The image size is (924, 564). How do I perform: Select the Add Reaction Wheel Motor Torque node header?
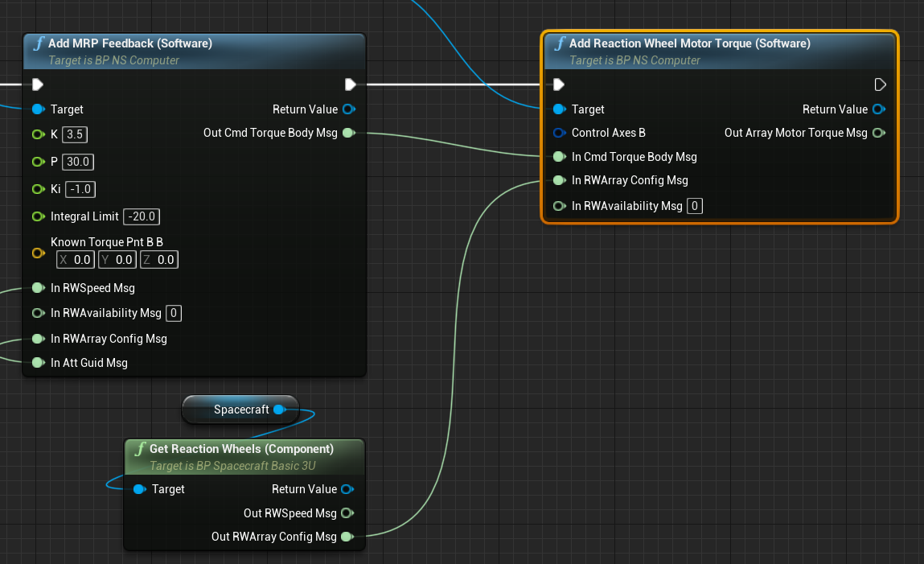tap(689, 43)
